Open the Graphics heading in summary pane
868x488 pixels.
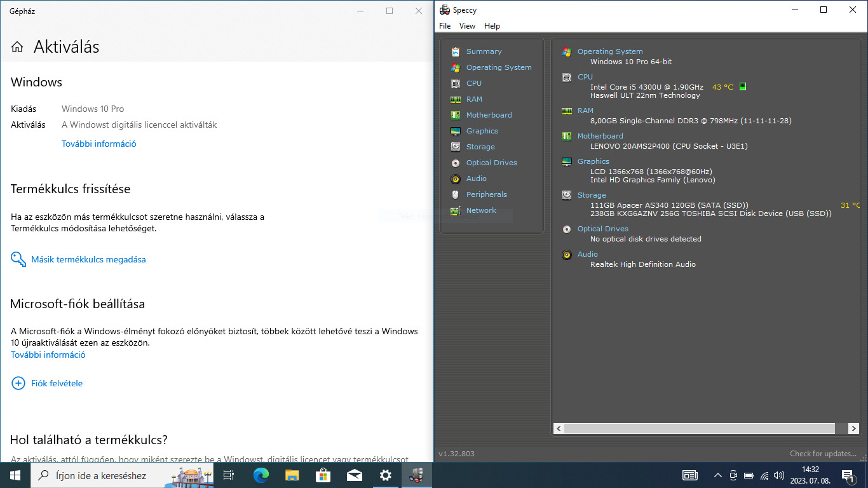pos(593,161)
